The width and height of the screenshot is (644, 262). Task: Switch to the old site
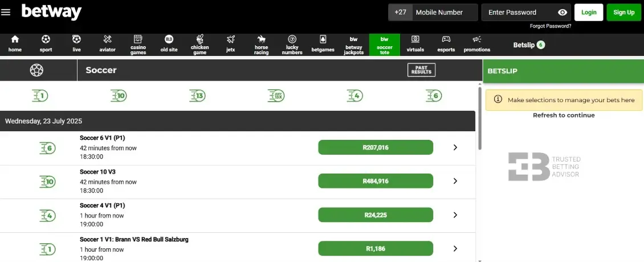(169, 45)
